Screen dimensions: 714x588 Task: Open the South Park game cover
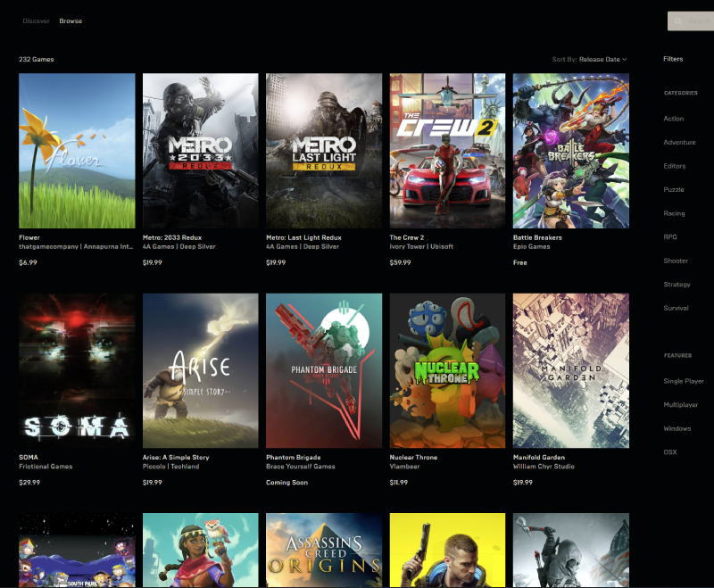(x=77, y=551)
